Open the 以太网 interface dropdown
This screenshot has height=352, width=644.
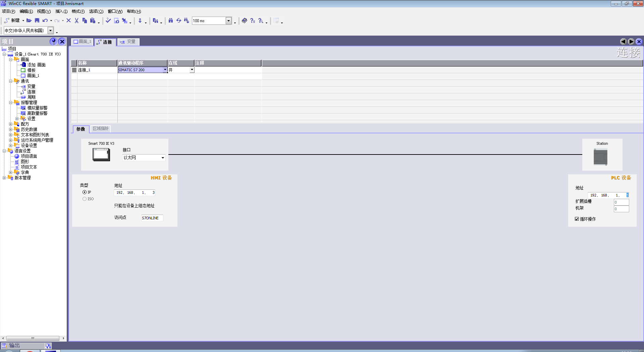click(163, 158)
